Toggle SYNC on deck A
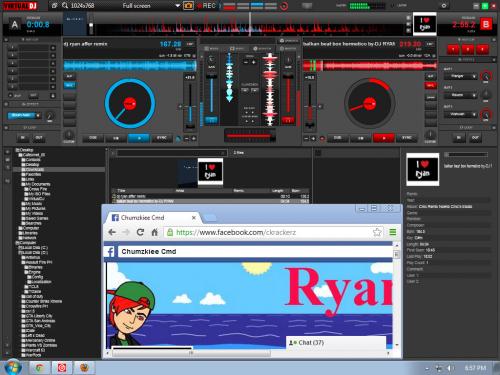500x375 pixels. point(162,138)
